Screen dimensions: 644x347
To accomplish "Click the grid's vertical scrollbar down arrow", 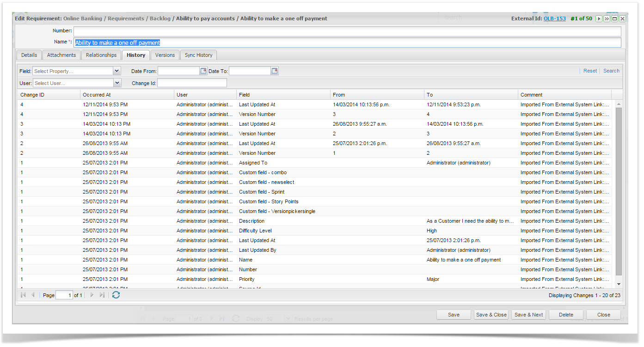I will [x=619, y=284].
